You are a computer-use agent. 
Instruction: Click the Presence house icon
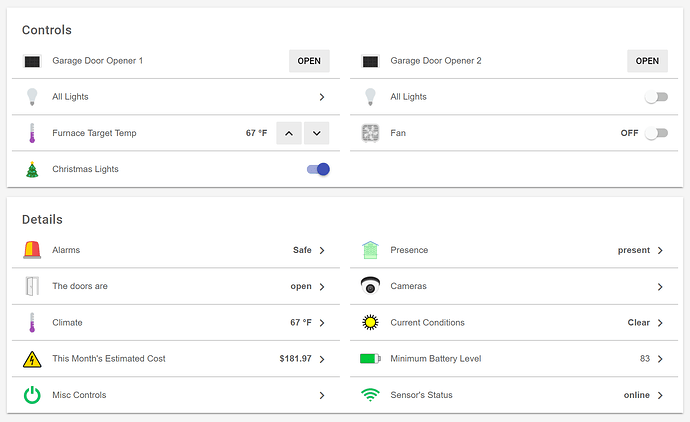371,250
